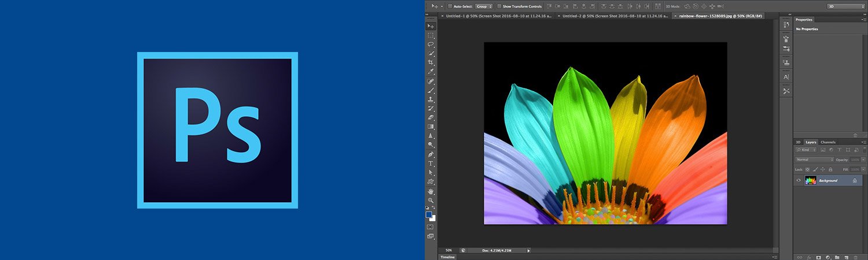Enable the Auto-Select checkbox
The width and height of the screenshot is (868, 260).
coord(450,6)
